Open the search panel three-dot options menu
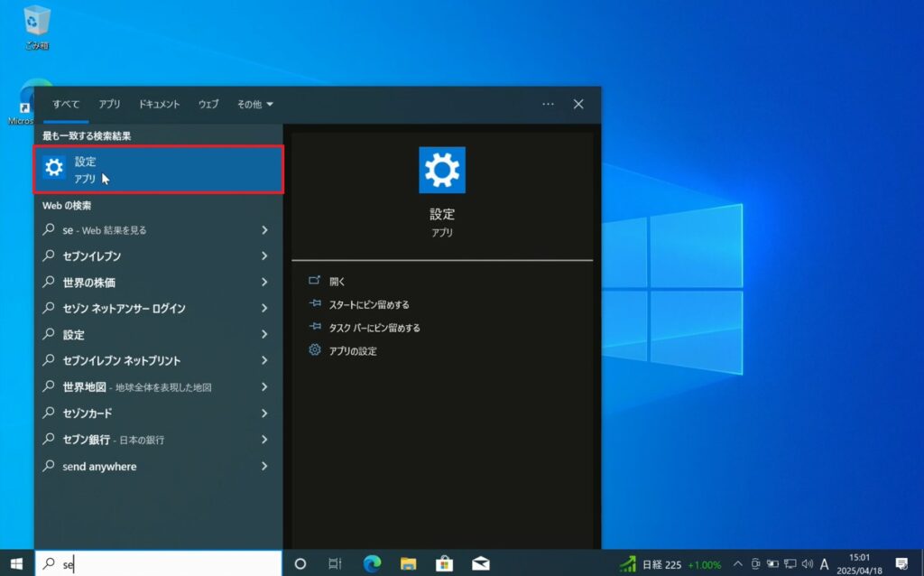The height and width of the screenshot is (576, 924). point(548,105)
